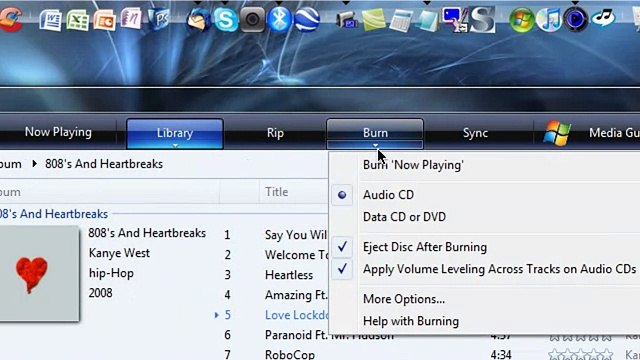This screenshot has width=640, height=360.
Task: Switch to the Rip tab
Action: point(275,133)
